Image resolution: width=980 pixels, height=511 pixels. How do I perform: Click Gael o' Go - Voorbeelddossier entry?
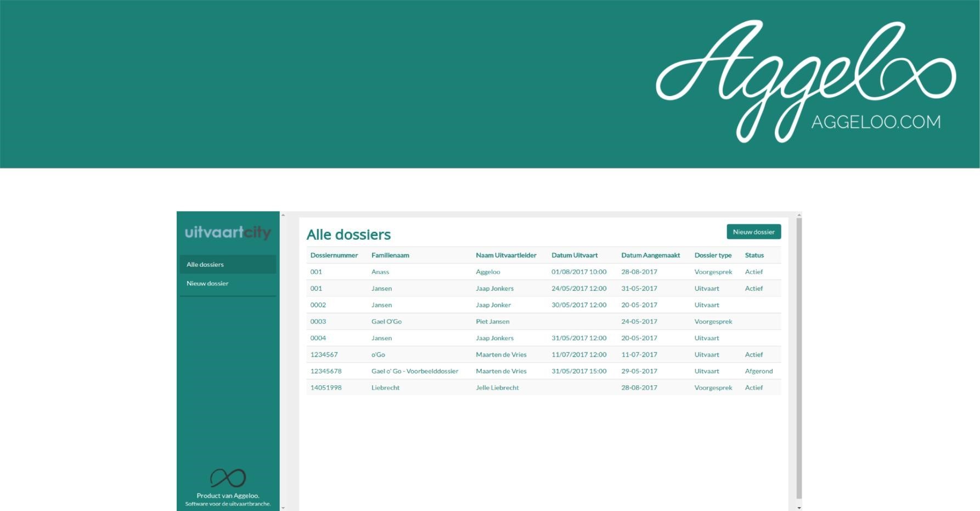(x=414, y=371)
